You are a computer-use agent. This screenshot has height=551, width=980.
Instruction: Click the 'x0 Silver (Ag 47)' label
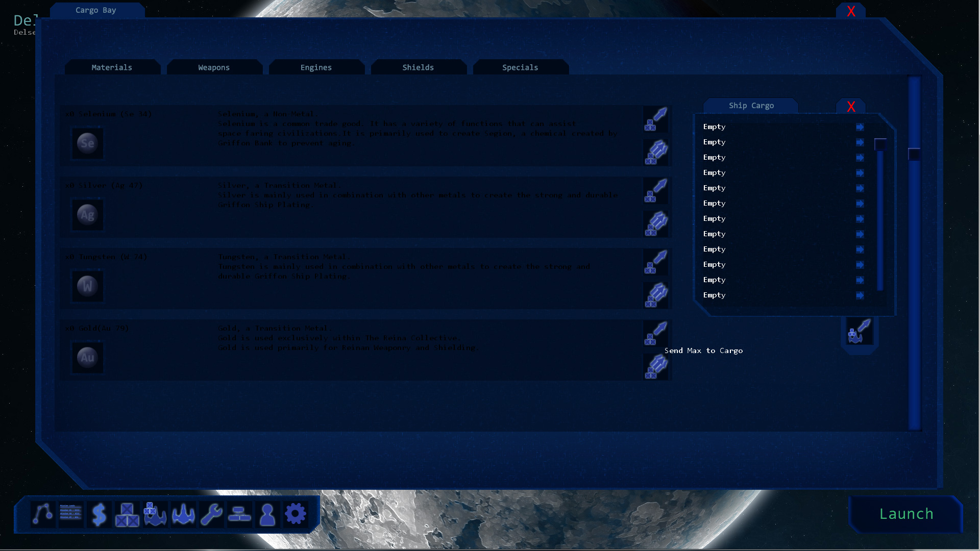point(104,185)
